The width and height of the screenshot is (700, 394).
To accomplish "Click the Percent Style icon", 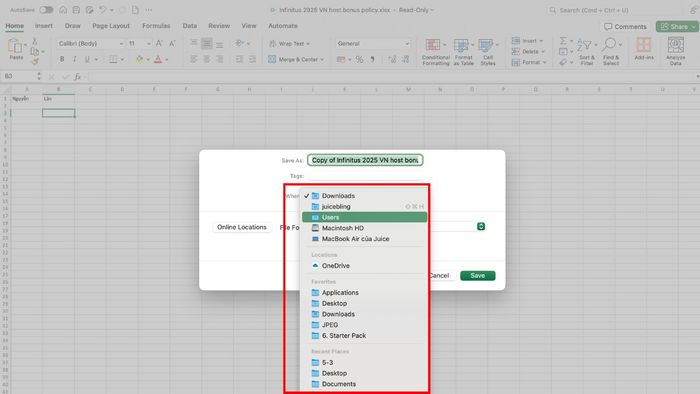I will coord(359,59).
